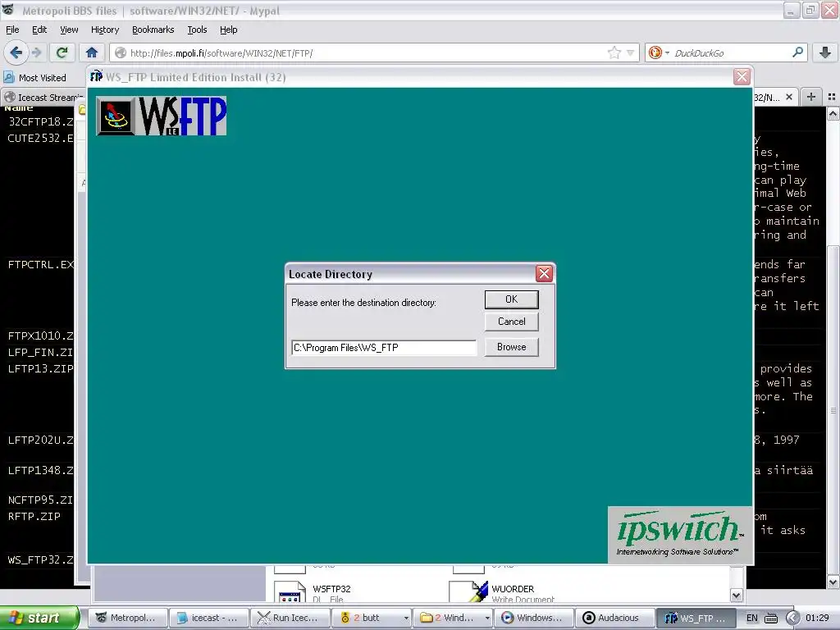Show all tabs with the grid icon

click(832, 97)
